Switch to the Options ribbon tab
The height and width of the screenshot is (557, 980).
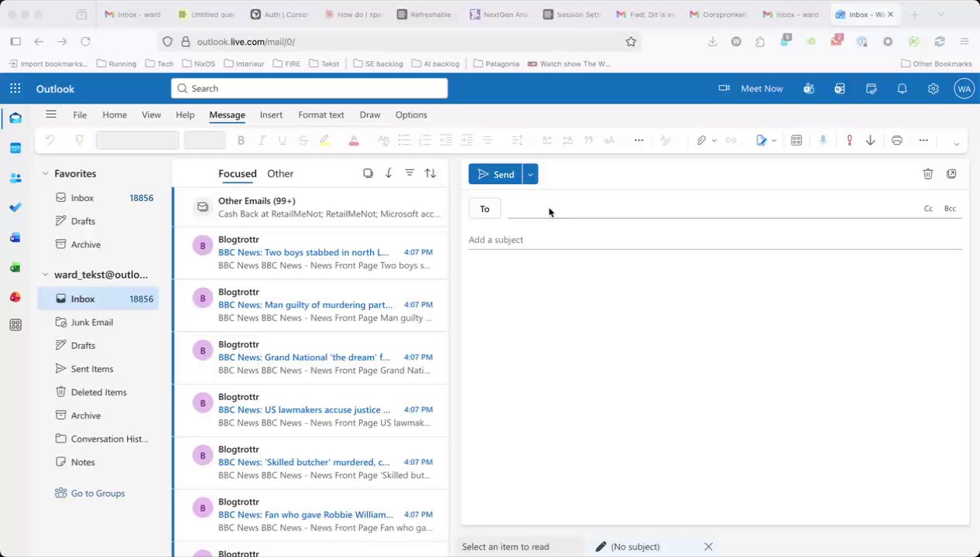pos(411,114)
